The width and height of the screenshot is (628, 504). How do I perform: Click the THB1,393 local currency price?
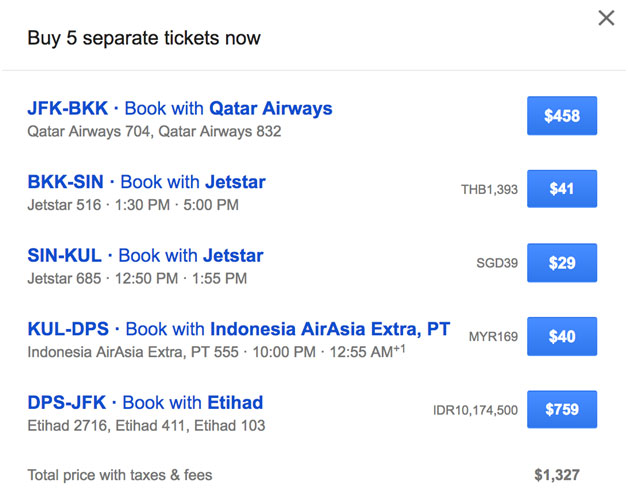pyautogui.click(x=489, y=189)
